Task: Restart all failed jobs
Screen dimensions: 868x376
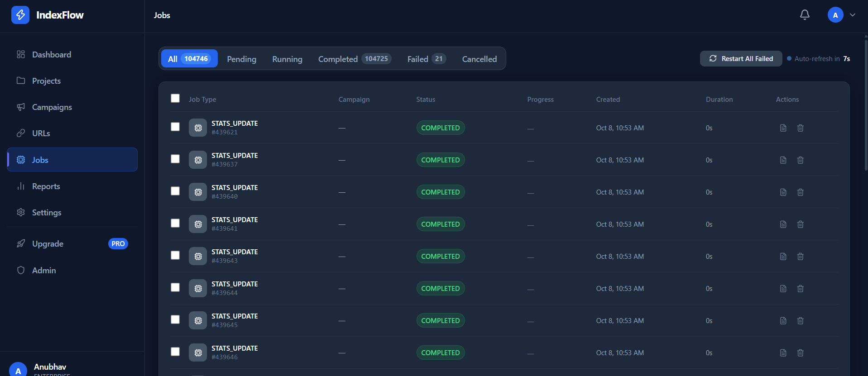Action: 741,59
